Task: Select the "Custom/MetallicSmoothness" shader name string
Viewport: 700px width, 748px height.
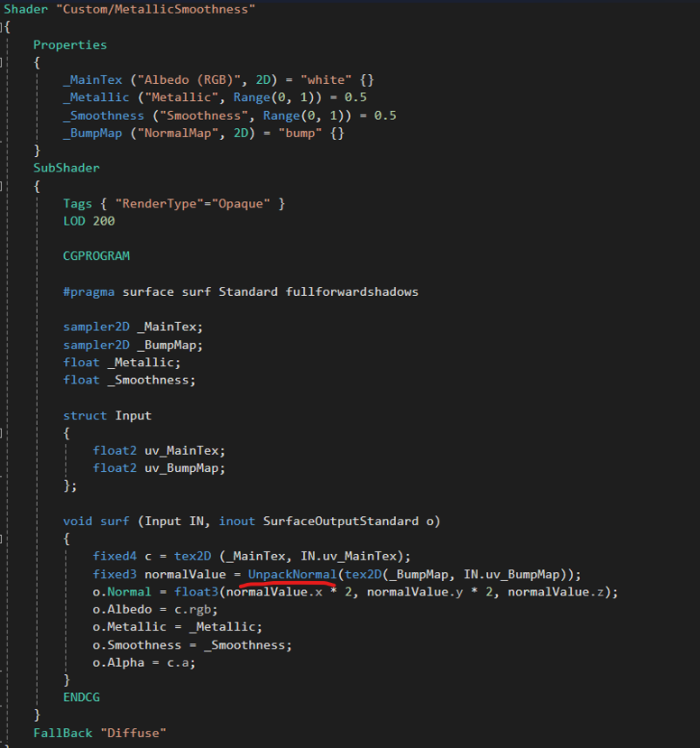Action: pyautogui.click(x=155, y=9)
